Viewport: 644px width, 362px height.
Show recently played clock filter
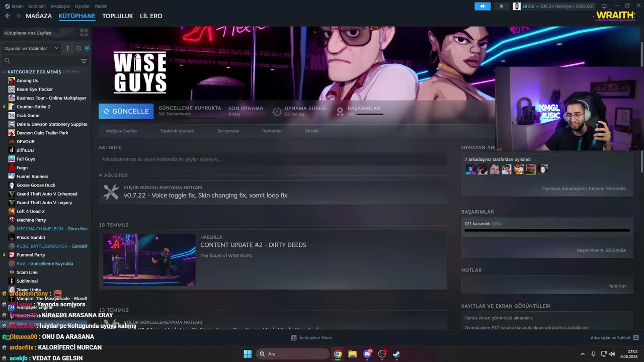pos(78,48)
